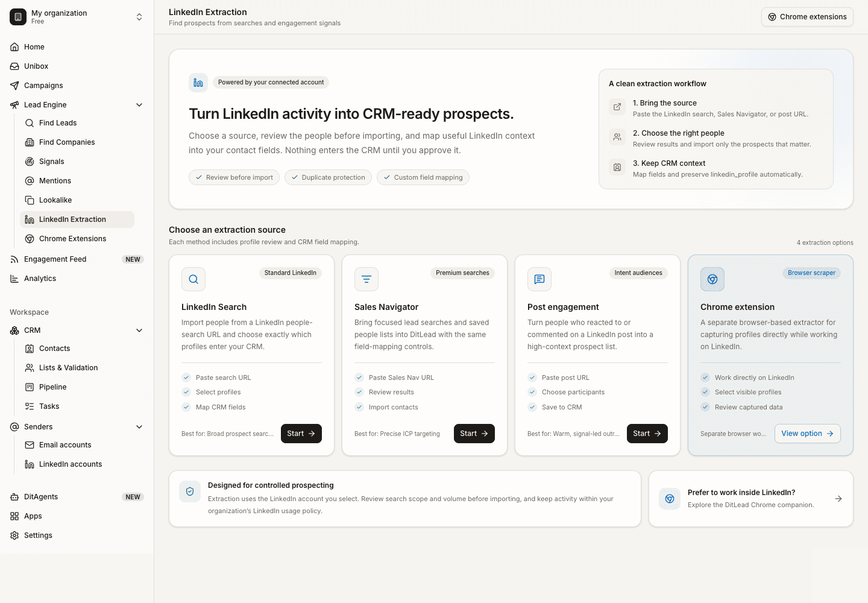The height and width of the screenshot is (603, 868).
Task: Click the Tasks checklist icon
Action: click(x=30, y=406)
